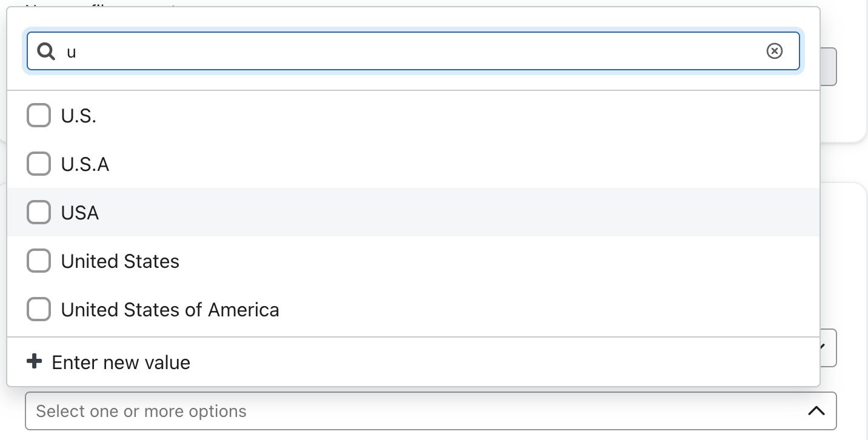Tick the checkbox beside U.S.

(39, 115)
